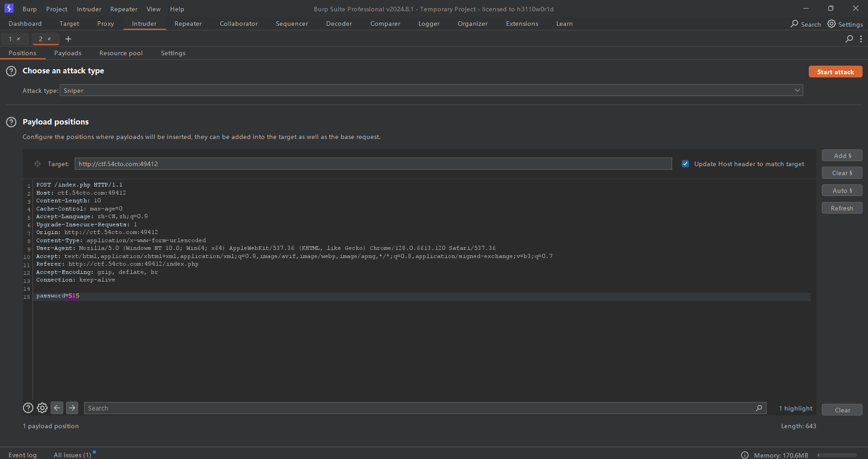Image resolution: width=868 pixels, height=459 pixels.
Task: Click the target crosshair icon beside Target field
Action: click(38, 164)
